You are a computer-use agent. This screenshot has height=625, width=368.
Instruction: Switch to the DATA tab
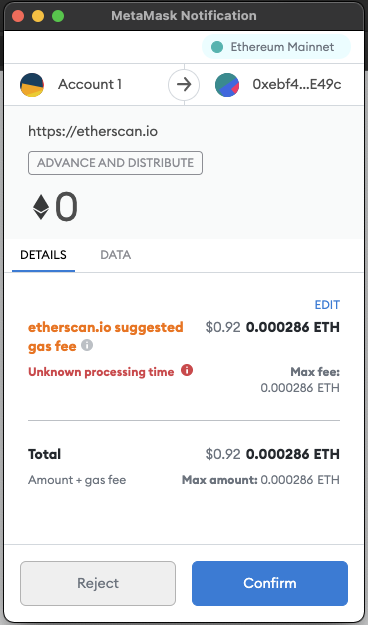coord(116,255)
